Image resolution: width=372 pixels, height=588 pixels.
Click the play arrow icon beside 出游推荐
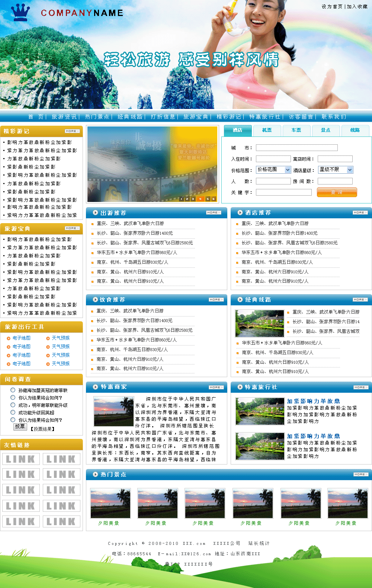[x=95, y=213]
